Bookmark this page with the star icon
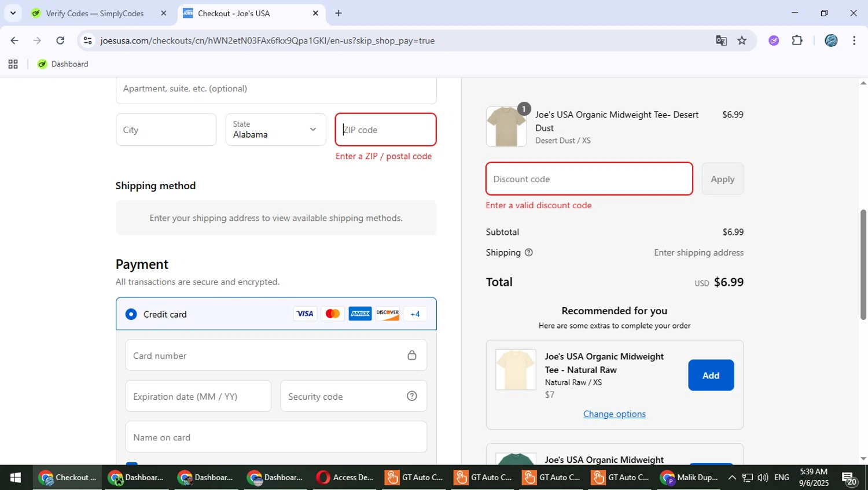This screenshot has height=490, width=868. (742, 40)
